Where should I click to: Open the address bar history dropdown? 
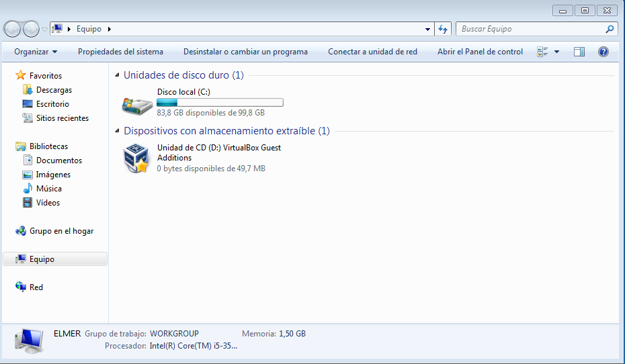(427, 29)
